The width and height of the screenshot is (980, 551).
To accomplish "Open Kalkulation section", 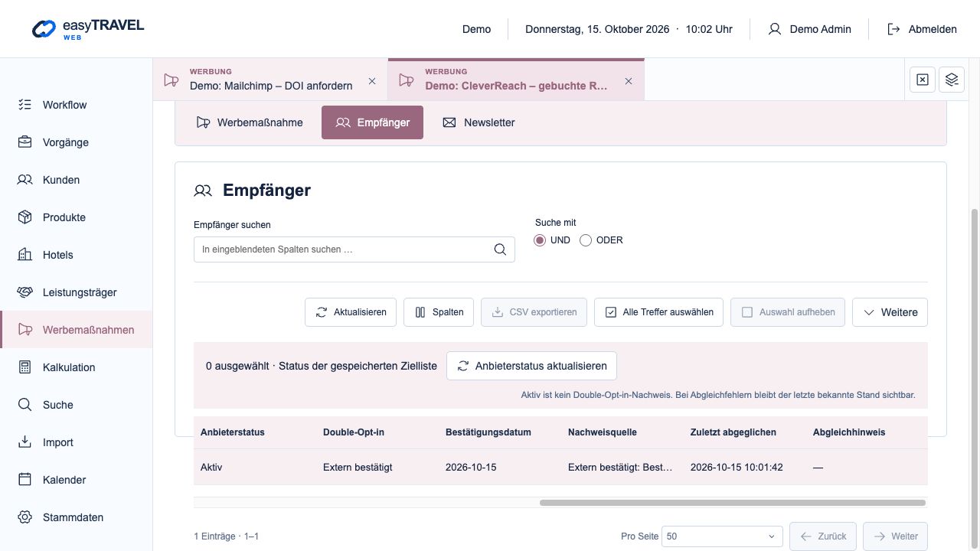I will [x=77, y=367].
